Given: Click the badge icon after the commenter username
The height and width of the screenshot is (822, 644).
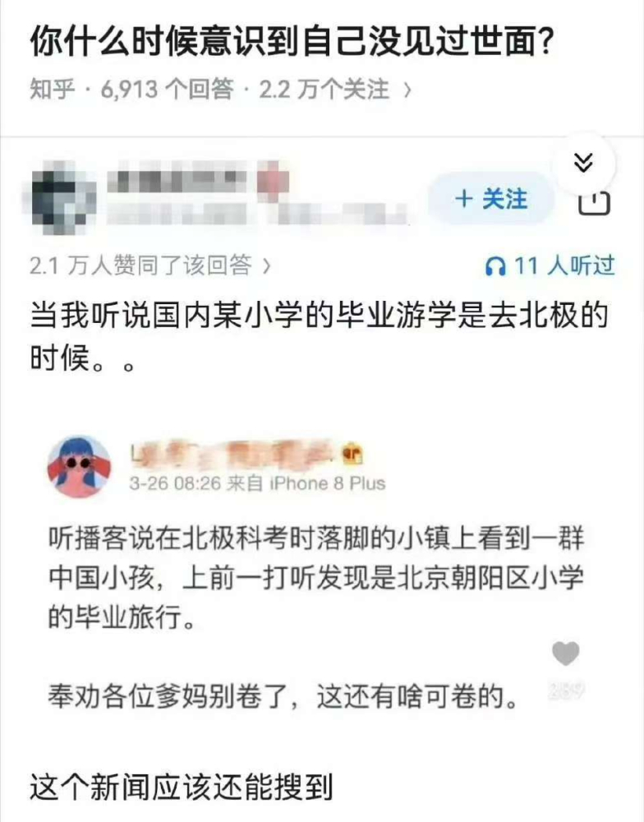Looking at the screenshot, I should [x=352, y=454].
